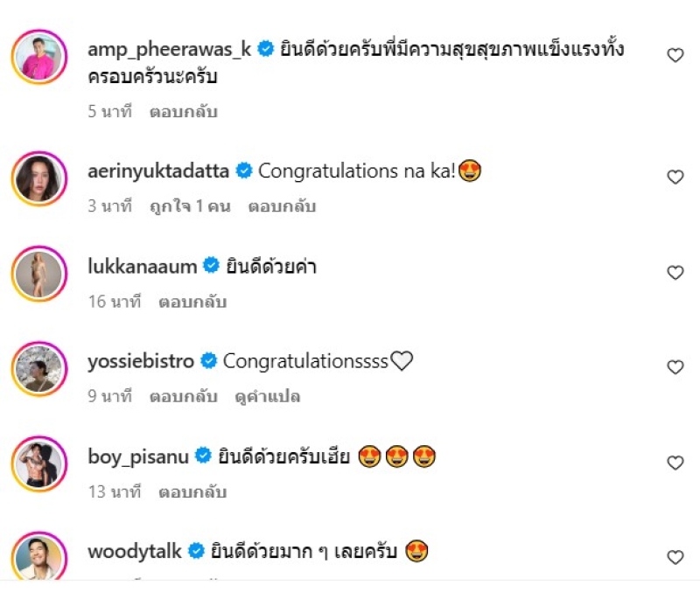Tap the heart next to lukkanaaum's comment
The image size is (700, 599).
pyautogui.click(x=675, y=273)
